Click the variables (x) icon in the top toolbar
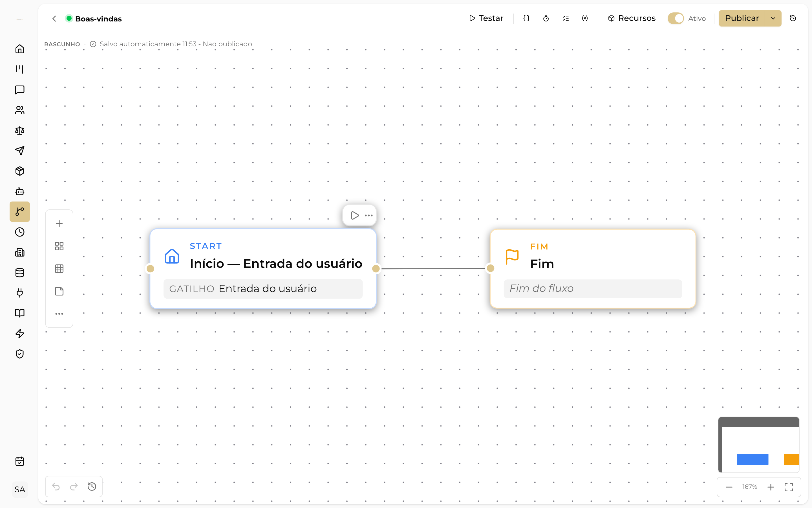 point(585,18)
